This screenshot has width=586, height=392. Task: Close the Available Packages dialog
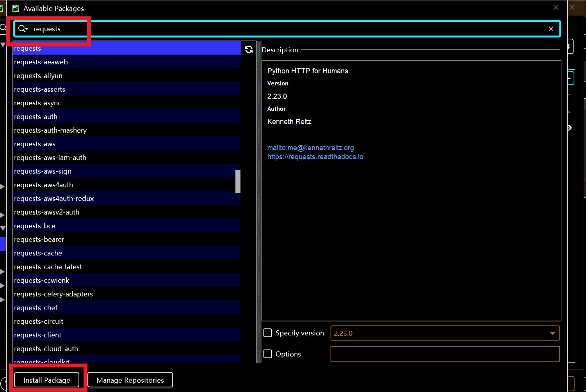pos(556,8)
